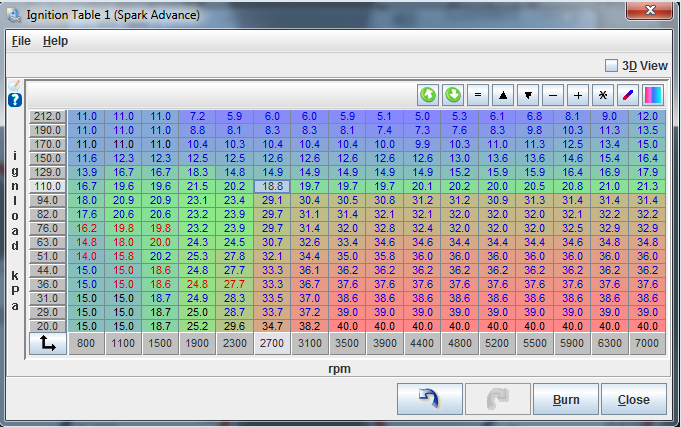Click the asterisk multiply toolbar button
This screenshot has width=681, height=427.
click(x=603, y=95)
